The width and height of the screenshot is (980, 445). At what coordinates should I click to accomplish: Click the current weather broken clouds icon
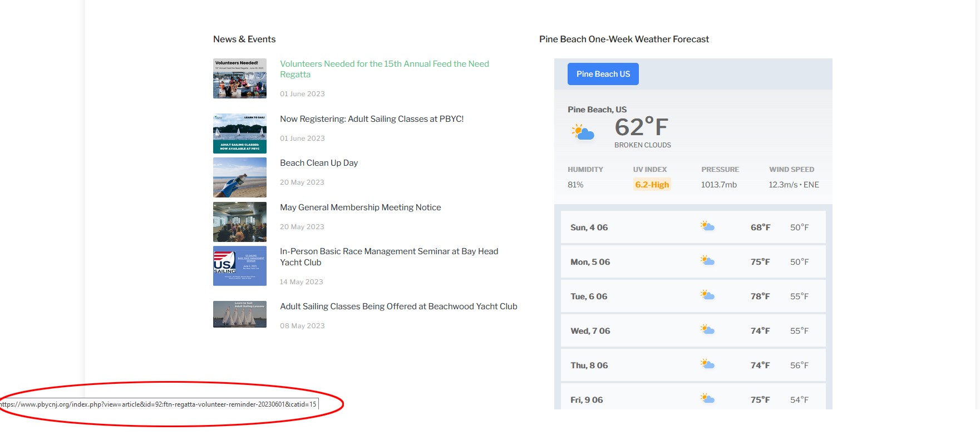(583, 132)
